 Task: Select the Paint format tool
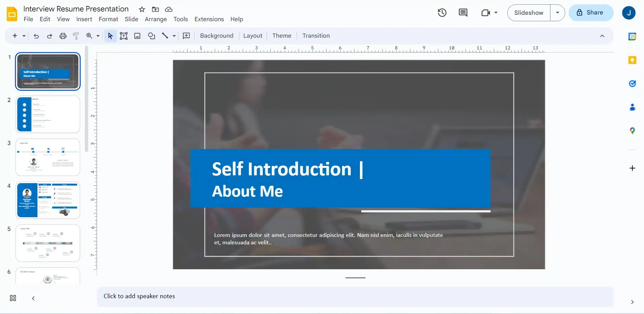click(x=76, y=36)
